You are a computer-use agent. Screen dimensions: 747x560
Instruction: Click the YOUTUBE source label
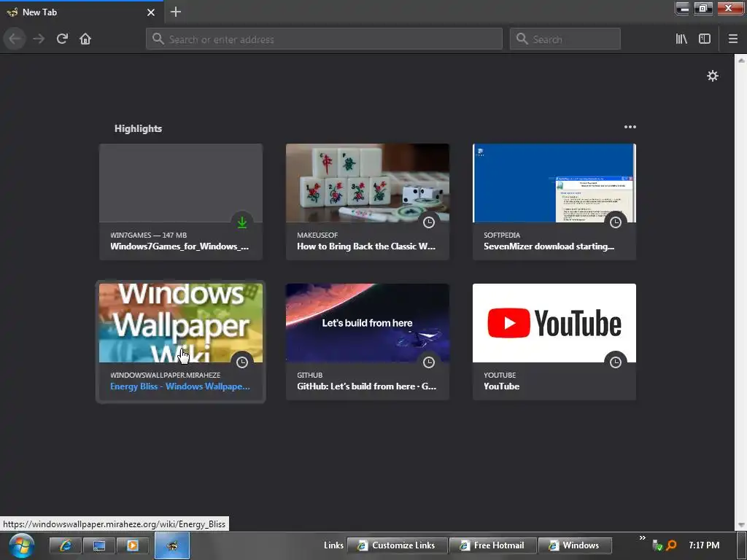pyautogui.click(x=500, y=376)
